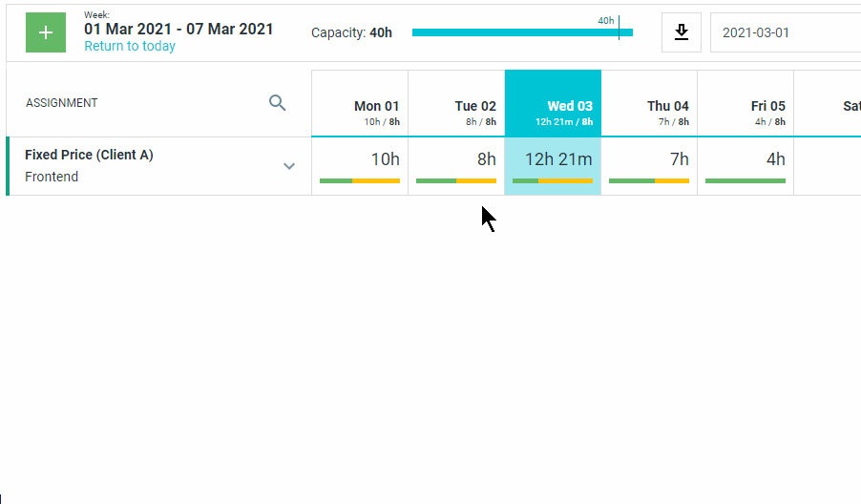Open the 8h cell for Tuesday
Viewport: 861px width, 504px height.
point(456,166)
